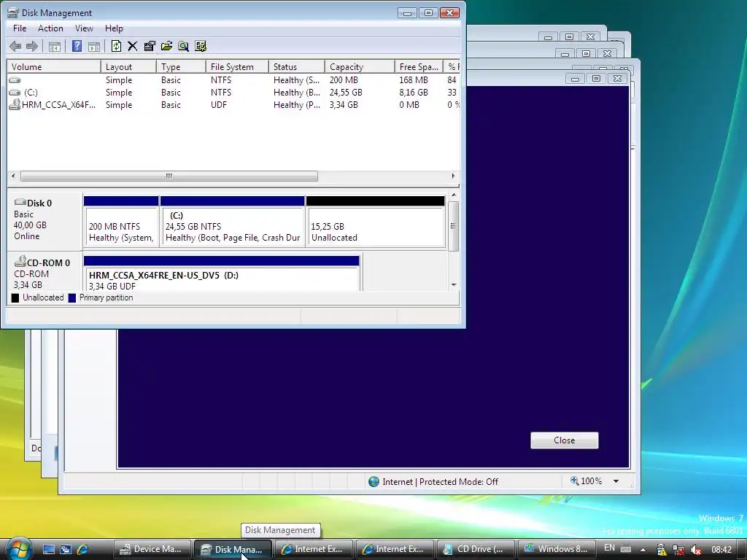The height and width of the screenshot is (560, 747).
Task: Select the 200 MB NTFS system partition block
Action: click(121, 222)
